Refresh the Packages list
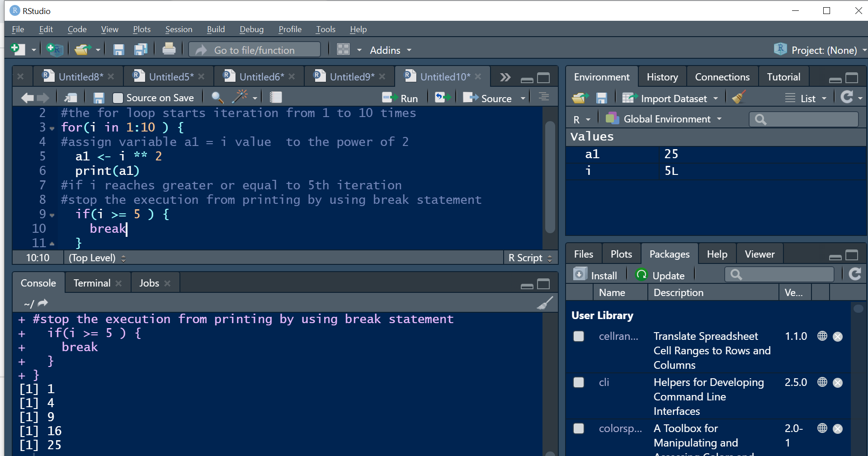Screen dimensions: 868x456 (x=855, y=274)
